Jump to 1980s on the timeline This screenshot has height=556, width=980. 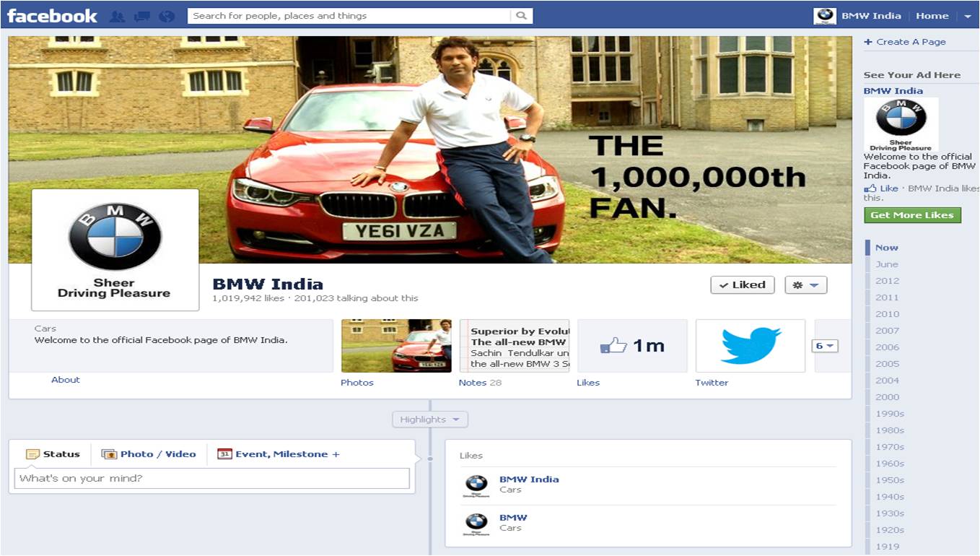click(x=890, y=430)
